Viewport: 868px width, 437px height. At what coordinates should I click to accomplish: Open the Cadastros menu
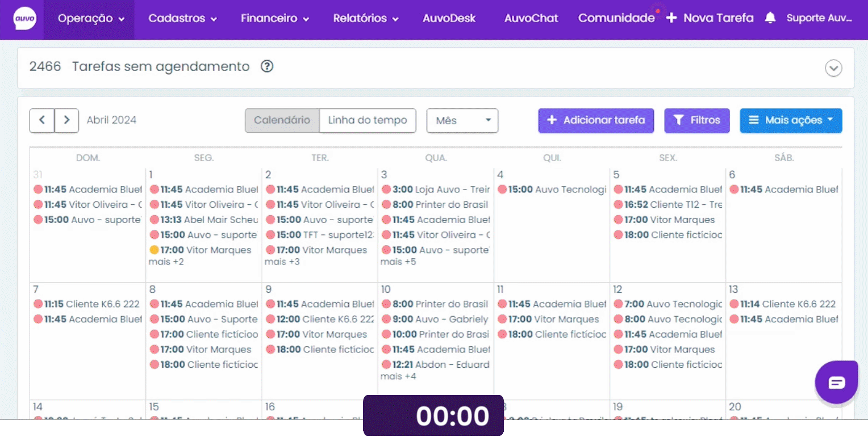coord(182,18)
